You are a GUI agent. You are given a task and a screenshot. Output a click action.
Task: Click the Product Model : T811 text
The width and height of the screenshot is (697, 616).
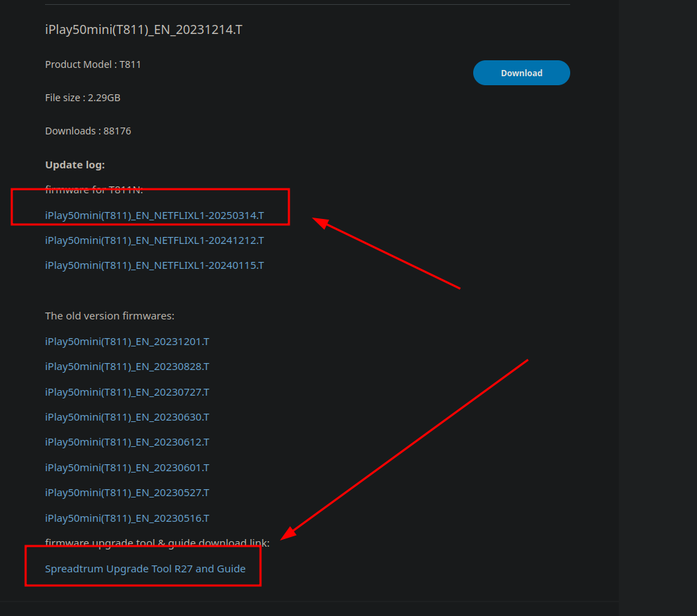(x=93, y=64)
